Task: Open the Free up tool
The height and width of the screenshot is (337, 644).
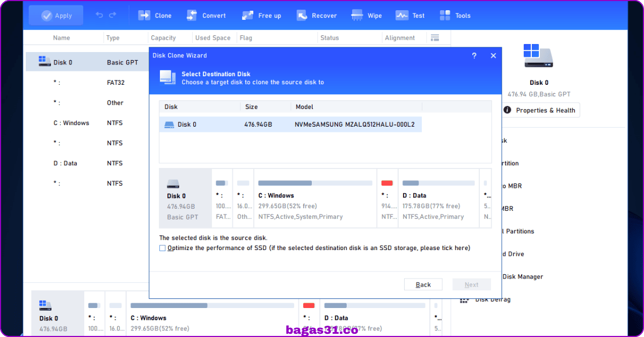Action: click(x=261, y=16)
